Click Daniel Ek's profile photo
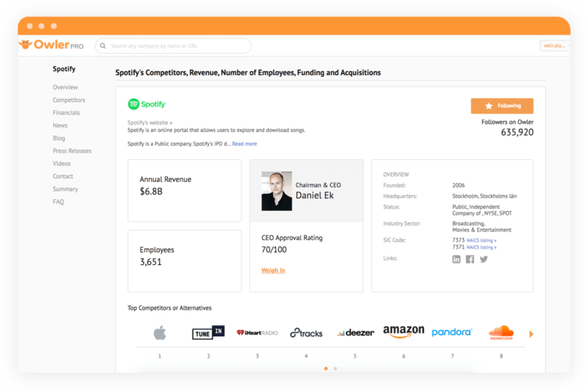The width and height of the screenshot is (588, 392). click(277, 191)
